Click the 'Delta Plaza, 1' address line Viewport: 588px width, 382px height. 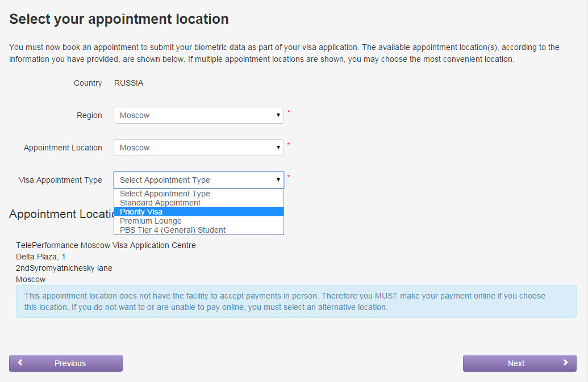pyautogui.click(x=41, y=257)
